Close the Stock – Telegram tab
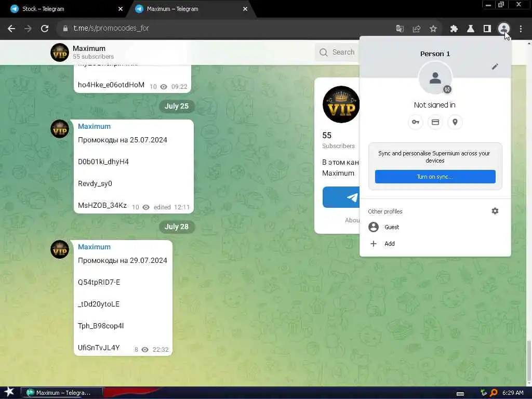532x399 pixels. click(121, 9)
